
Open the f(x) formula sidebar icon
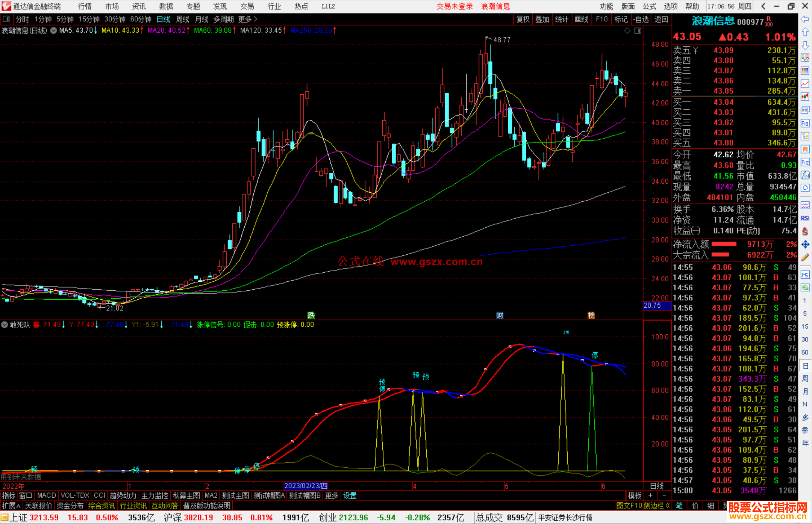point(805,175)
